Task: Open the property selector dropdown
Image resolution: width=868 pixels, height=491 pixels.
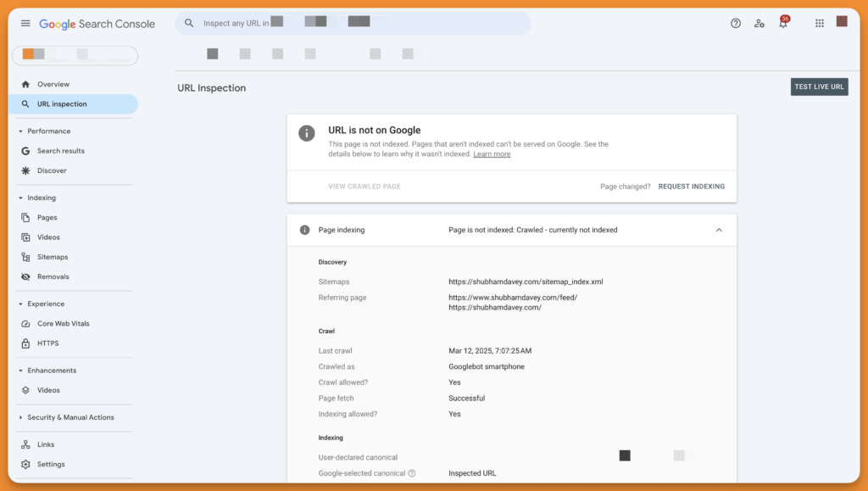Action: tap(75, 55)
